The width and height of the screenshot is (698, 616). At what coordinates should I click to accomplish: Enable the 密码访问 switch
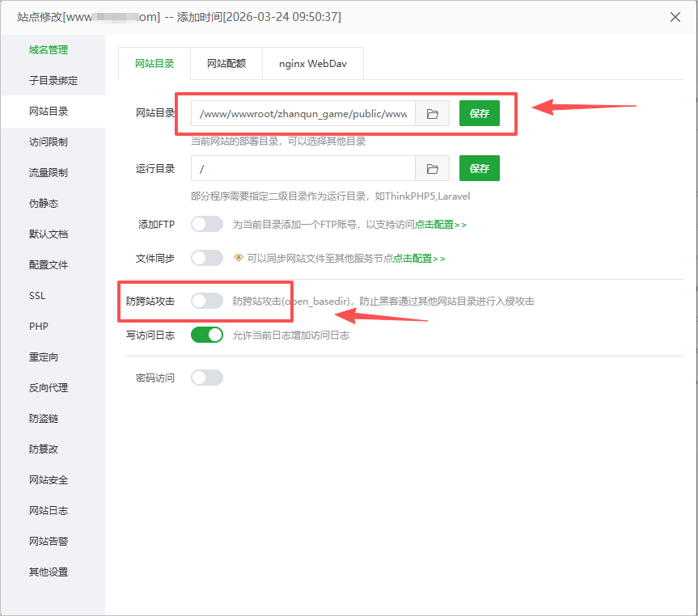click(207, 378)
